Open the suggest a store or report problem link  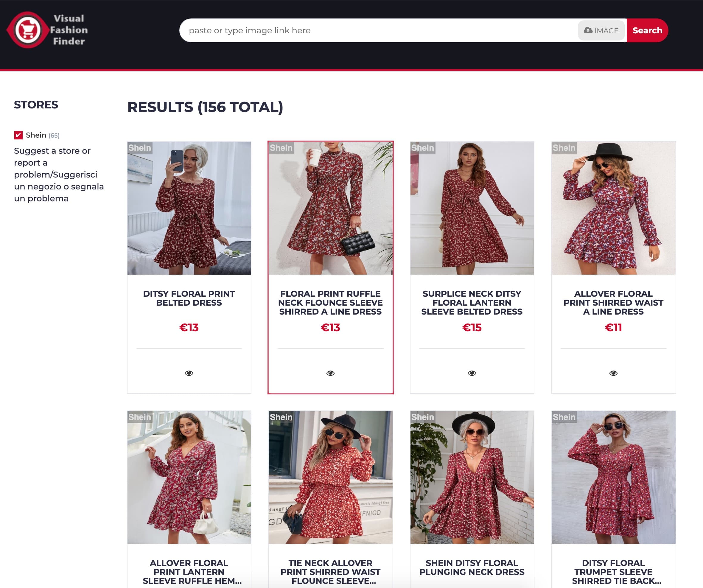(55, 174)
